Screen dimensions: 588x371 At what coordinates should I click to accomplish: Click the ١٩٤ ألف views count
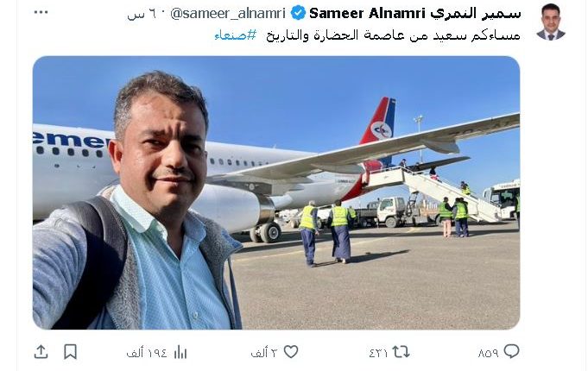147,353
